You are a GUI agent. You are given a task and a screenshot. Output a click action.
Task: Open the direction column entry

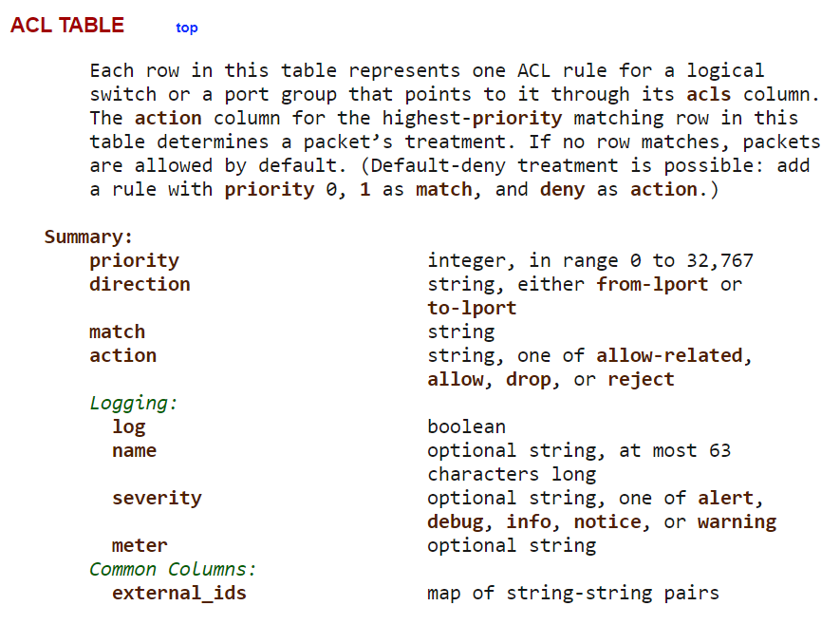coord(140,284)
